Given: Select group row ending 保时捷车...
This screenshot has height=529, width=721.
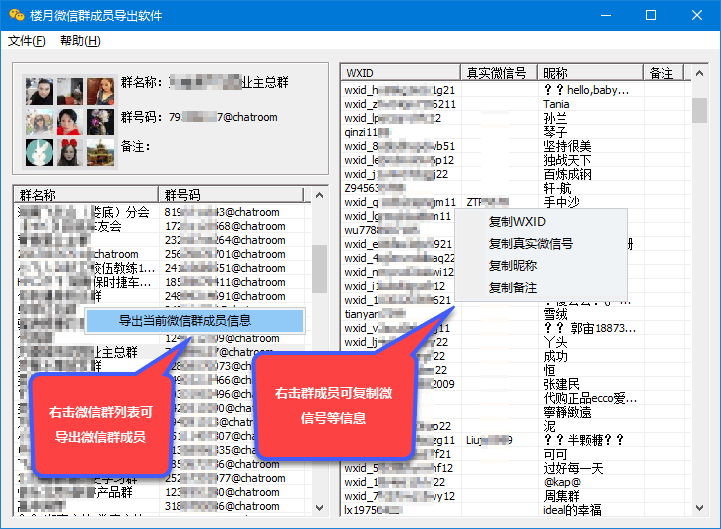Looking at the screenshot, I should (x=163, y=282).
